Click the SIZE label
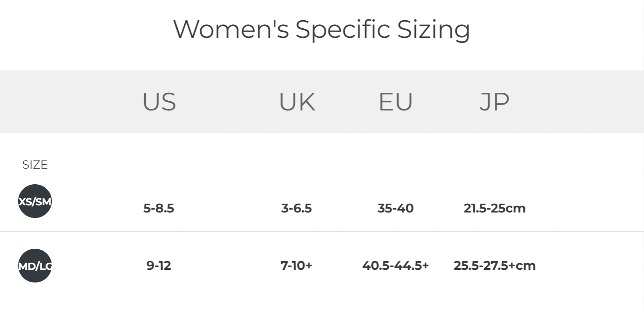Screen dimensions: 644x312 (x=35, y=165)
